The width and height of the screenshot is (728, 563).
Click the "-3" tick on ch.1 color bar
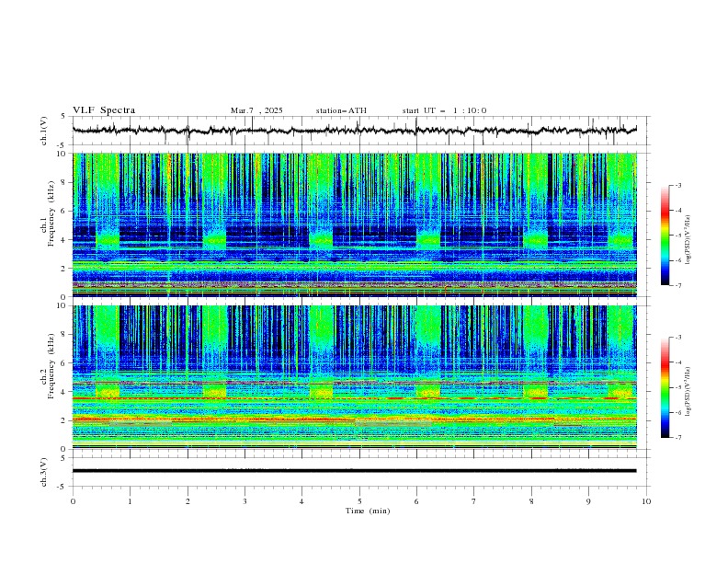677,185
